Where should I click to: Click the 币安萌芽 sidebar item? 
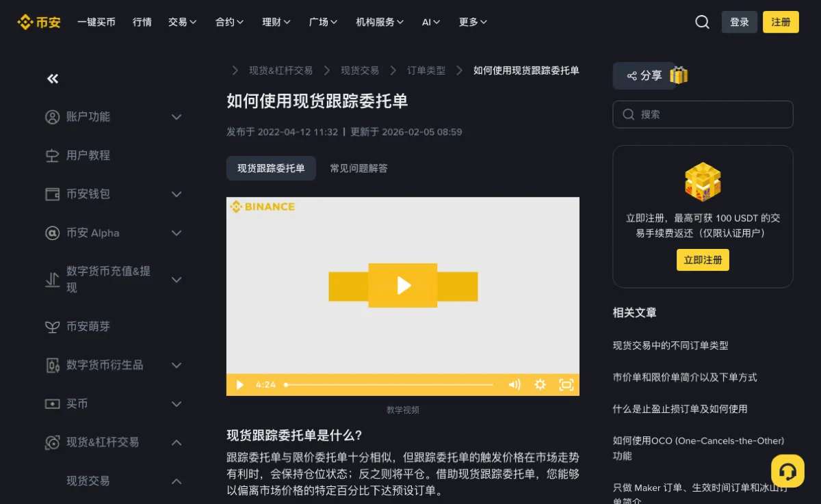88,327
